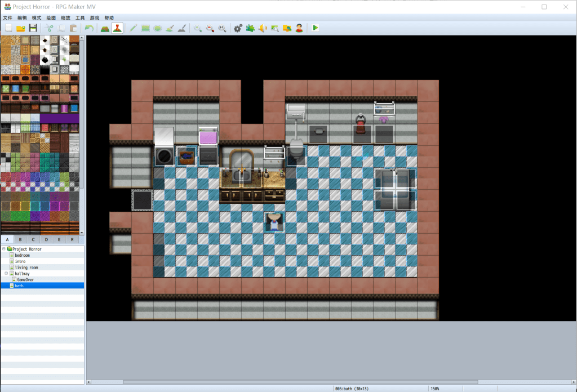Switch to Map editing mode
Screen dimensions: 577x392
(105, 28)
